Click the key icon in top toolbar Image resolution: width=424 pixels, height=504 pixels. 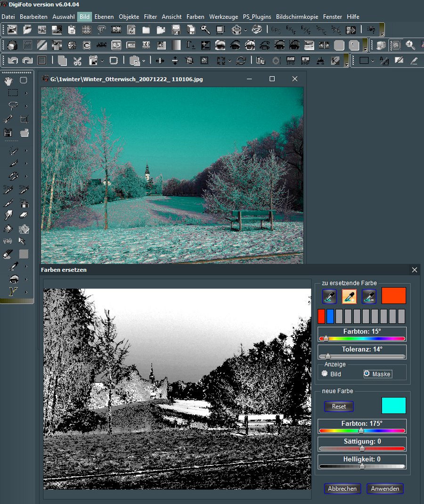pyautogui.click(x=205, y=30)
